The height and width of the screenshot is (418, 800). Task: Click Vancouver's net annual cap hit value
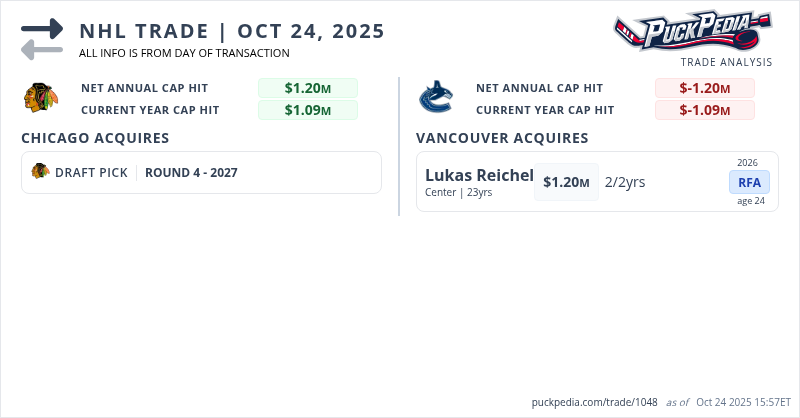(704, 88)
